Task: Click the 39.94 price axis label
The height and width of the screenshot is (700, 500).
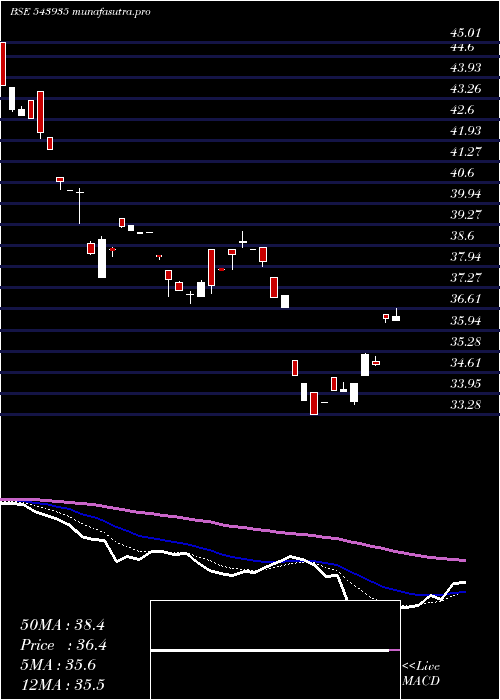Action: (x=465, y=194)
